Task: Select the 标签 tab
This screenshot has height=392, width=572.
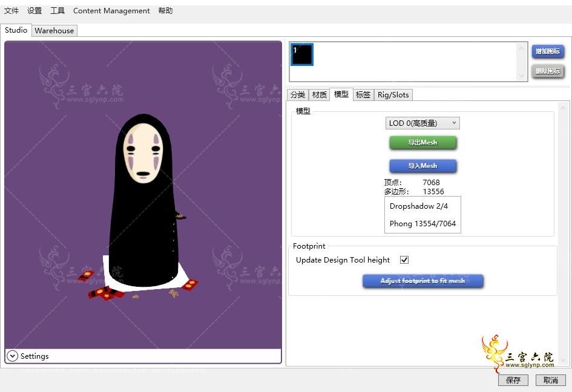Action: (x=363, y=95)
